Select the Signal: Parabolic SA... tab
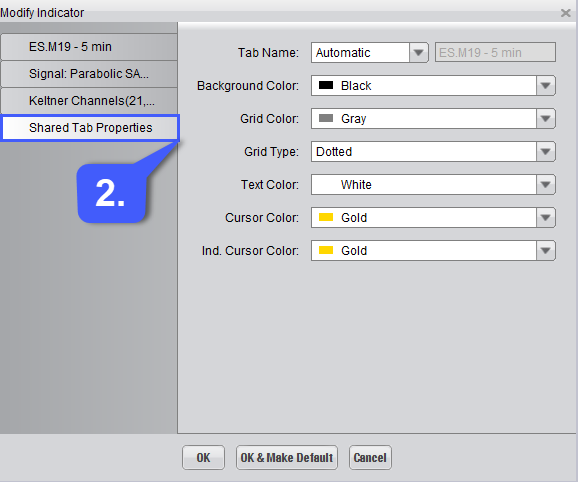Image resolution: width=578 pixels, height=482 pixels. click(89, 74)
